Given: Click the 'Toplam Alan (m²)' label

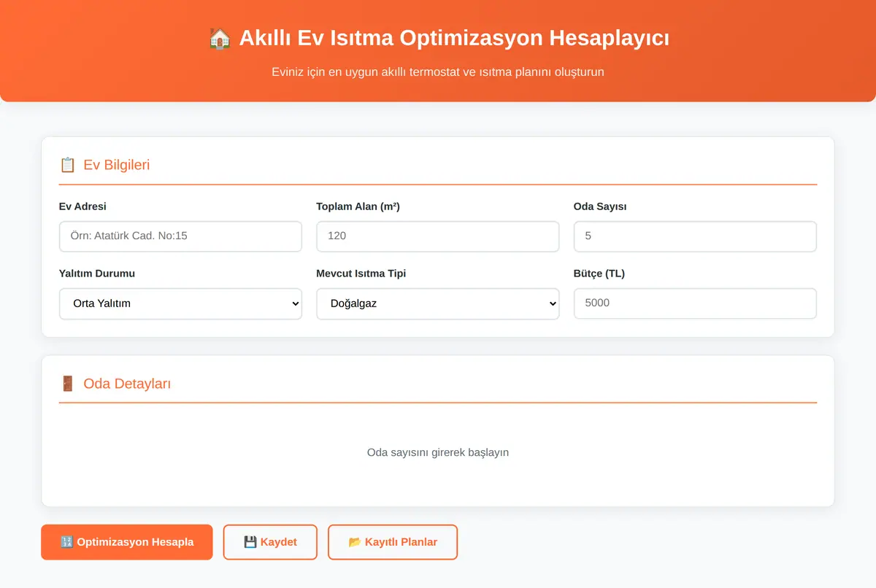Looking at the screenshot, I should (358, 206).
